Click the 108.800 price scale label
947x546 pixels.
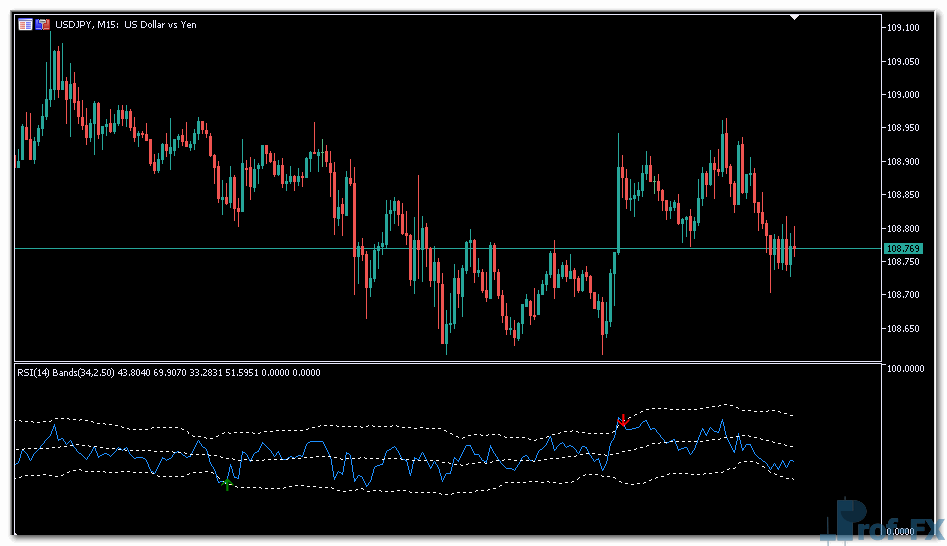(x=903, y=228)
